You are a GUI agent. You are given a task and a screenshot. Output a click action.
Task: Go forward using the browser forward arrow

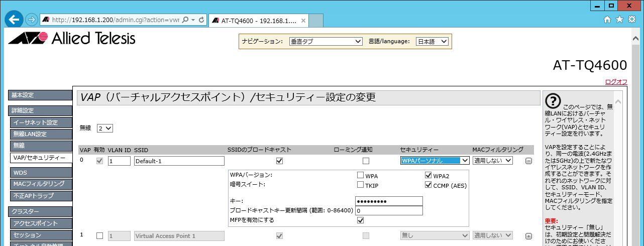tap(31, 20)
